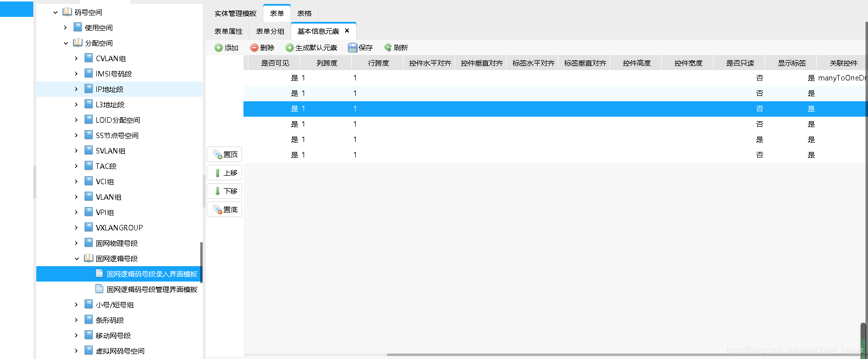Close the 基本信息元素 tab

pos(347,31)
